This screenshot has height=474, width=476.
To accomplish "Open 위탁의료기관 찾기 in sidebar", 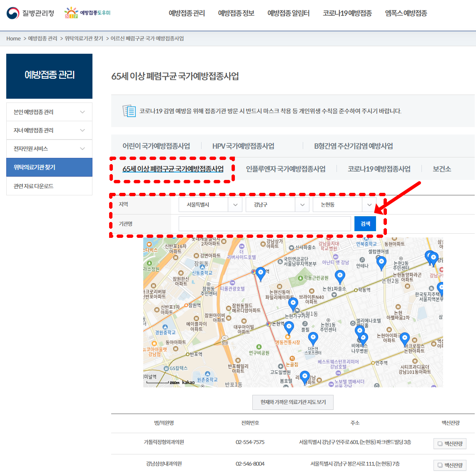I will point(49,167).
